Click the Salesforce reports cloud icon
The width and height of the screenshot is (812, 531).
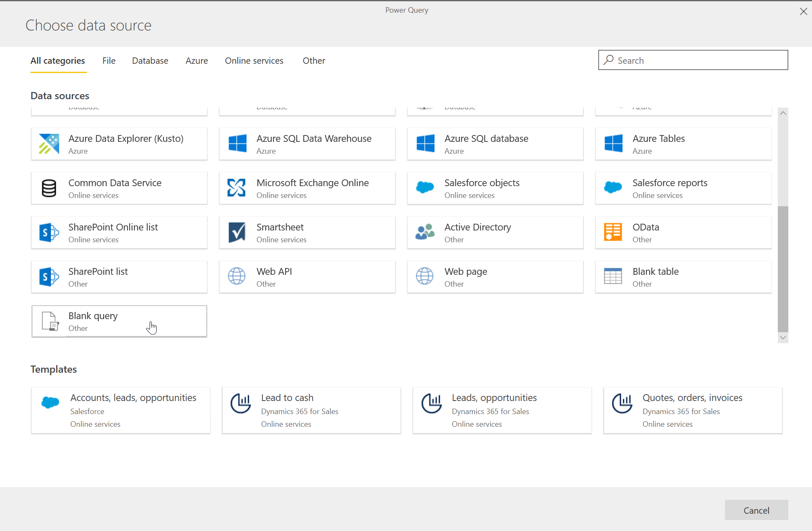[x=613, y=187]
